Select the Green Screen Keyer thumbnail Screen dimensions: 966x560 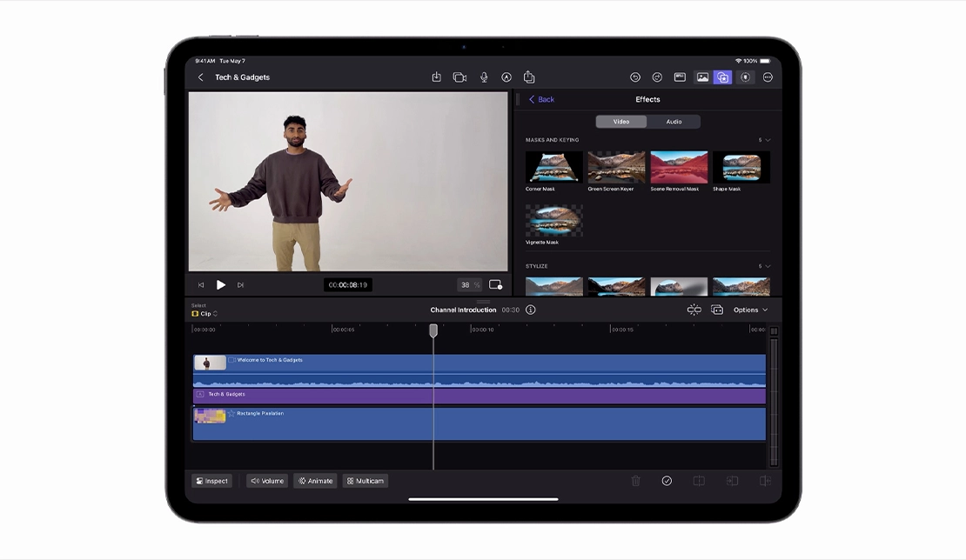coord(616,168)
